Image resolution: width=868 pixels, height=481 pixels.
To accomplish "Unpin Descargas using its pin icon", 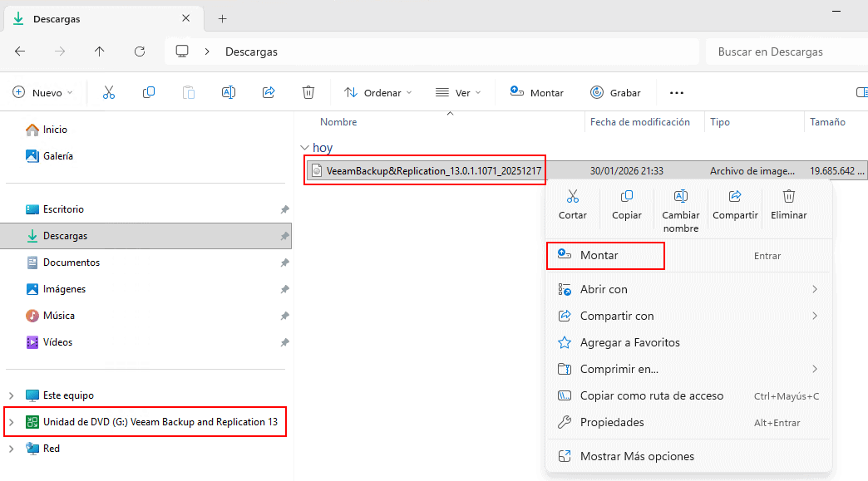I will (284, 236).
